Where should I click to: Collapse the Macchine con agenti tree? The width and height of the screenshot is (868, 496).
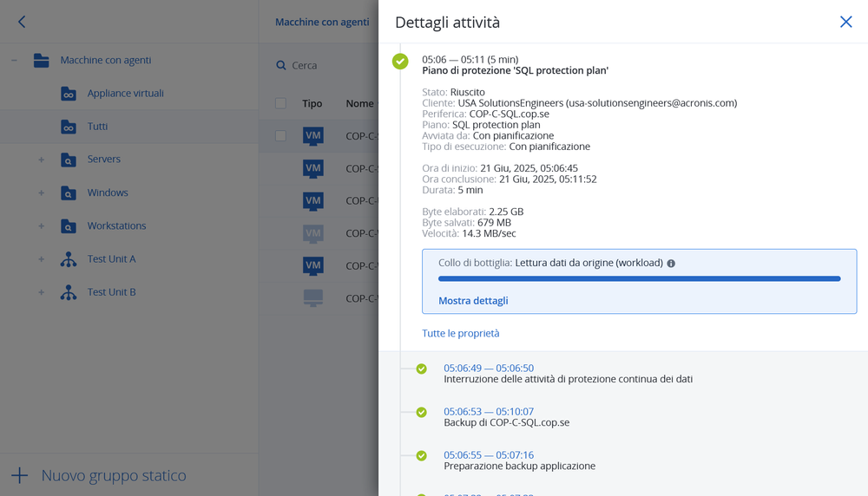click(15, 61)
